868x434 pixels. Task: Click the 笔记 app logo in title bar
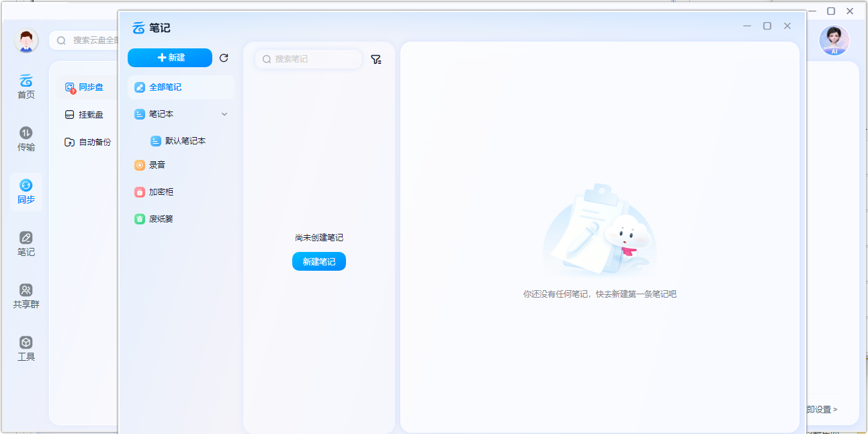[x=139, y=28]
